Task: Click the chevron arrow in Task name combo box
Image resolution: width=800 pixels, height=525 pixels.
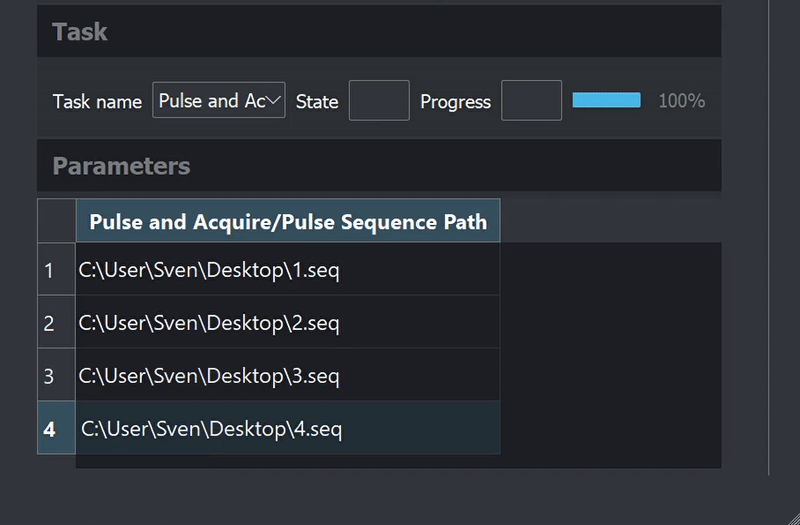Action: tap(275, 101)
